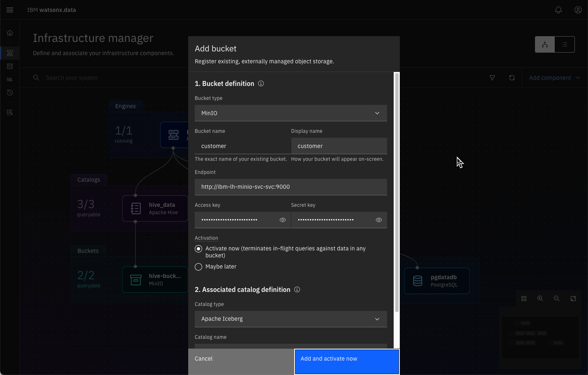Open Infrastructure manager sidebar icon
This screenshot has height=375, width=588.
10,53
